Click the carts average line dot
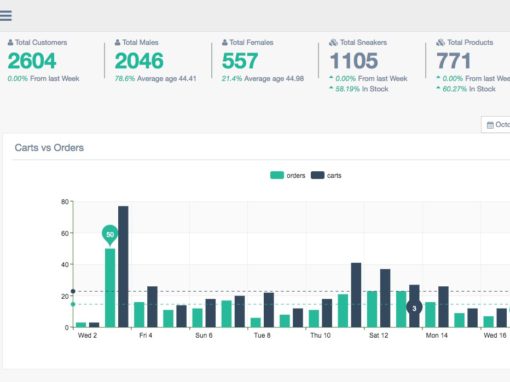 73,291
